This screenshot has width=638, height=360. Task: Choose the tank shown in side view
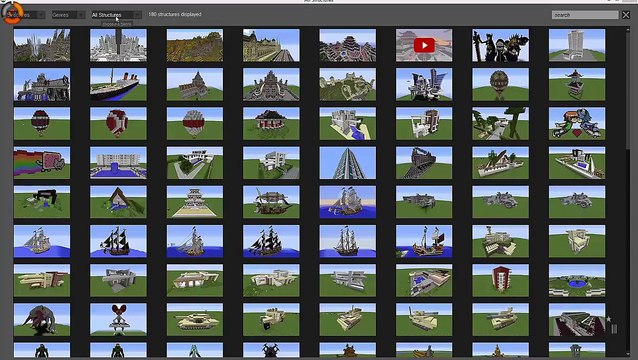pyautogui.click(x=195, y=320)
